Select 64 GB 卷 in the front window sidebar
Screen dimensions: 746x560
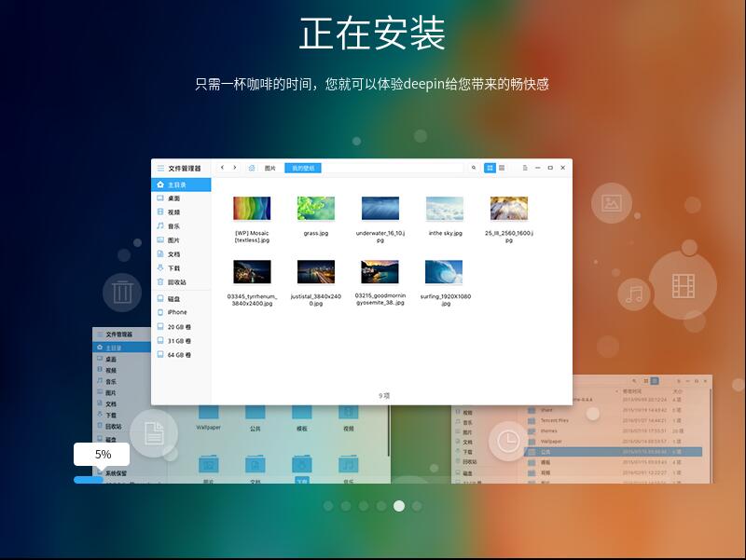[x=179, y=355]
